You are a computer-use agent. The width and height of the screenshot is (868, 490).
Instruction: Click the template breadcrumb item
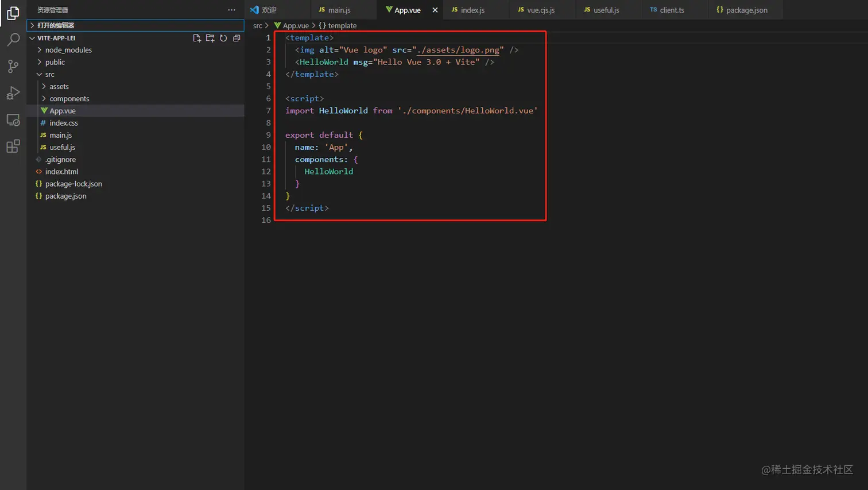pos(342,26)
